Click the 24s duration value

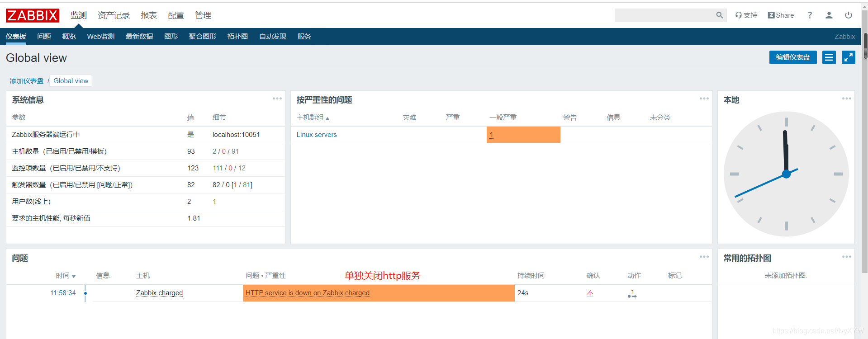523,293
